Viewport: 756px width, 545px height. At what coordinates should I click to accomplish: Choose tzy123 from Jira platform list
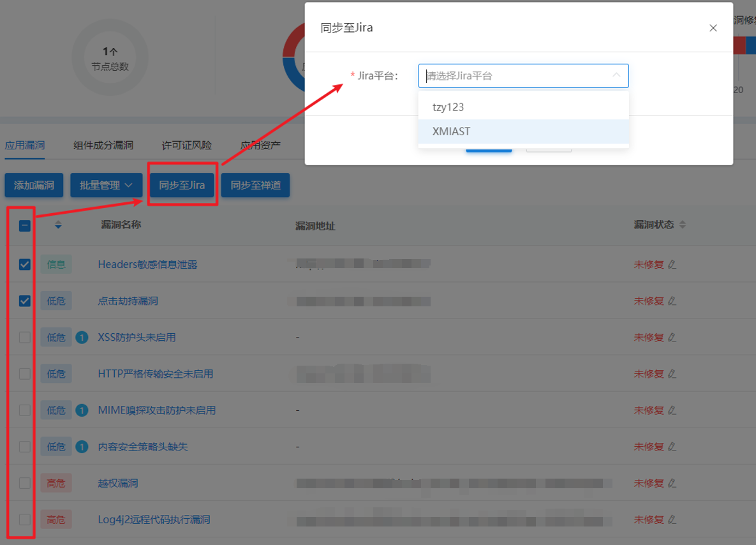coord(524,107)
